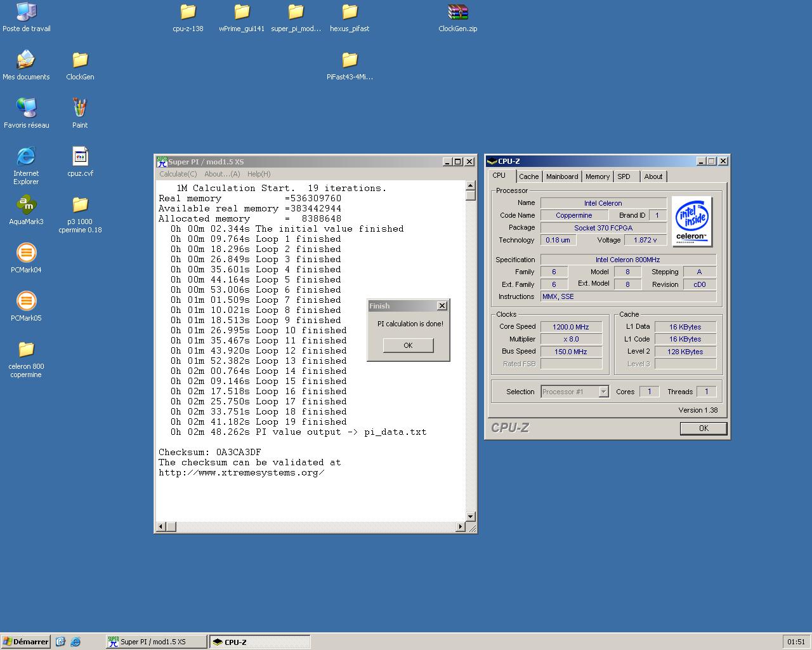Screen dimensions: 812x650
Task: Select wPrime_gui141 folder
Action: coord(242,17)
